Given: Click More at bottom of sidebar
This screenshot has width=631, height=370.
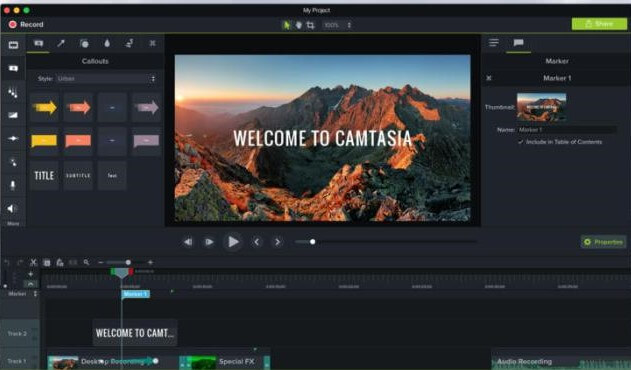Looking at the screenshot, I should coord(13,223).
